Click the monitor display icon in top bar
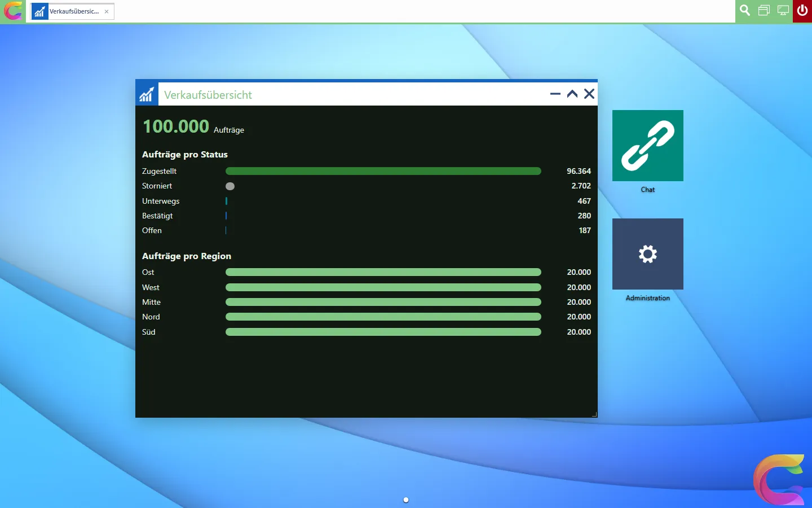This screenshot has width=812, height=508. [x=783, y=11]
